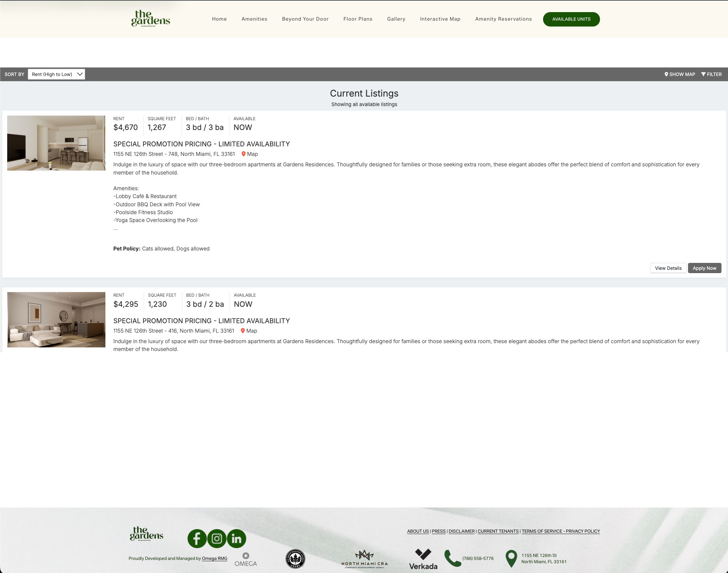Open the Omega RMG link
This screenshot has width=728, height=573.
tap(215, 558)
